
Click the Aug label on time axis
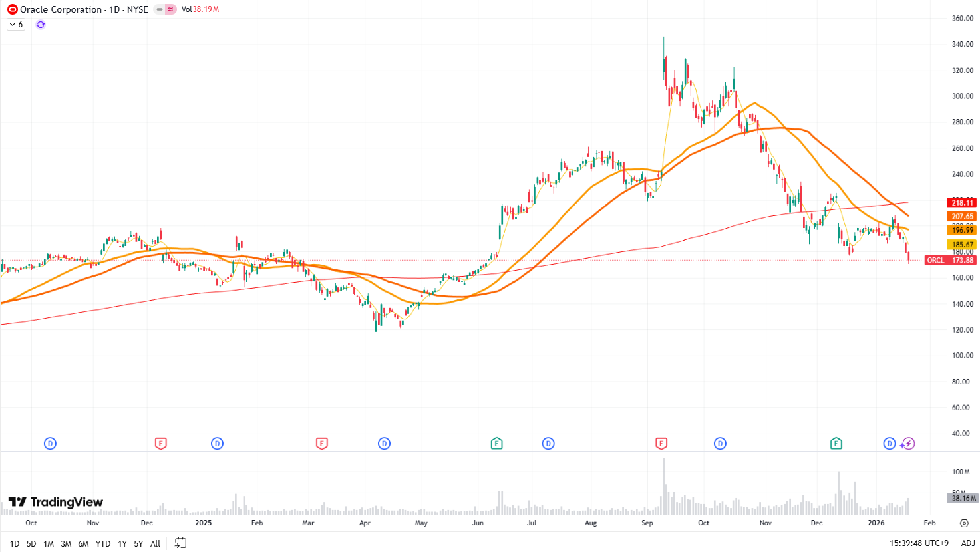tap(591, 523)
